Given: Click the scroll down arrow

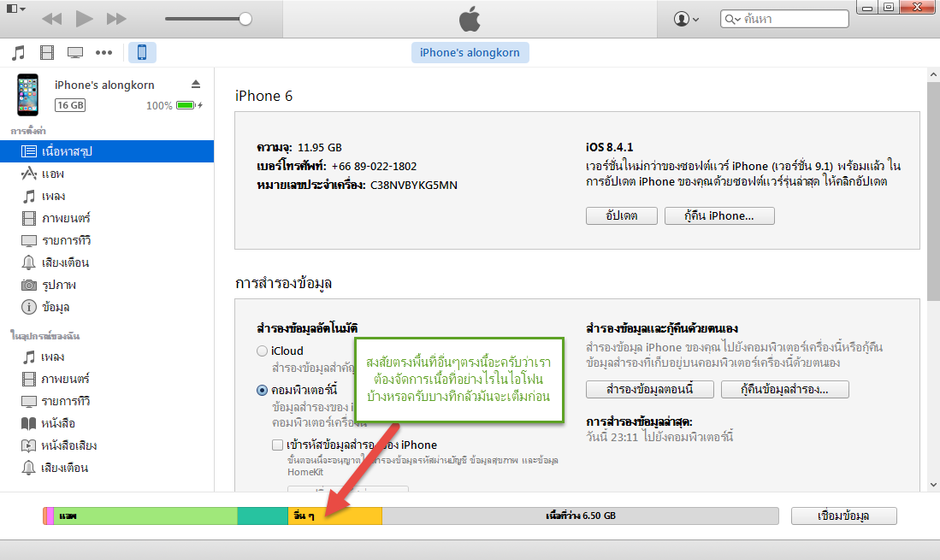Looking at the screenshot, I should 933,485.
